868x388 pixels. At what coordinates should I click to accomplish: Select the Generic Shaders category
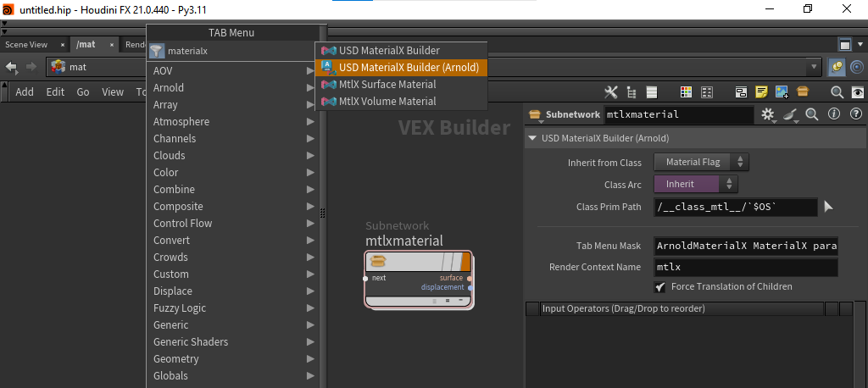pyautogui.click(x=233, y=342)
